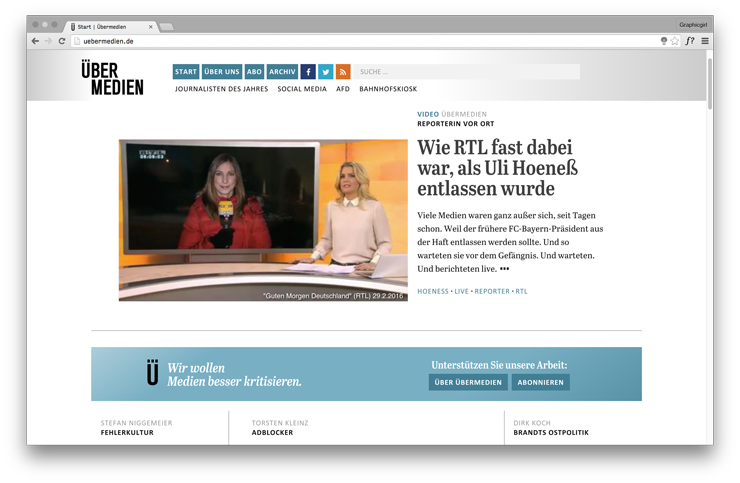Image resolution: width=740 pixels, height=483 pixels.
Task: Focus the SUCHE search field
Action: click(x=467, y=72)
